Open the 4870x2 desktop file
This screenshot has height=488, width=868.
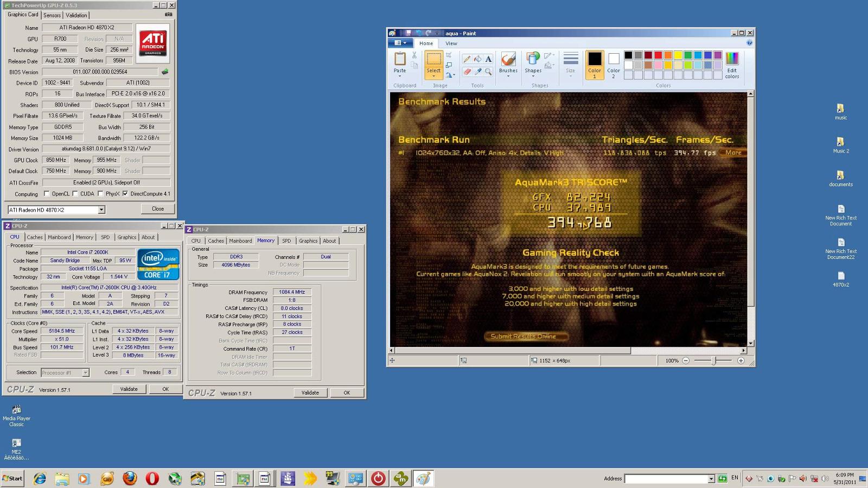(x=841, y=279)
